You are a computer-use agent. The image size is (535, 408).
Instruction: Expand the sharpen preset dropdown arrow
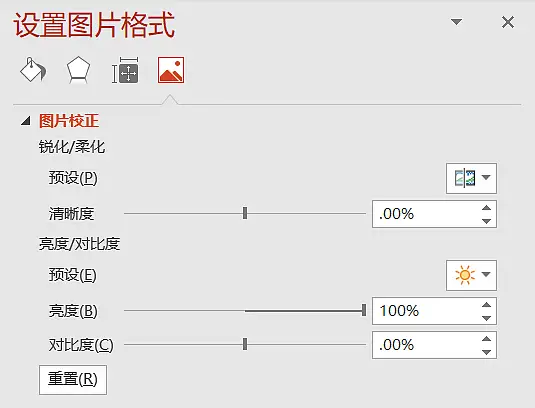pos(486,177)
